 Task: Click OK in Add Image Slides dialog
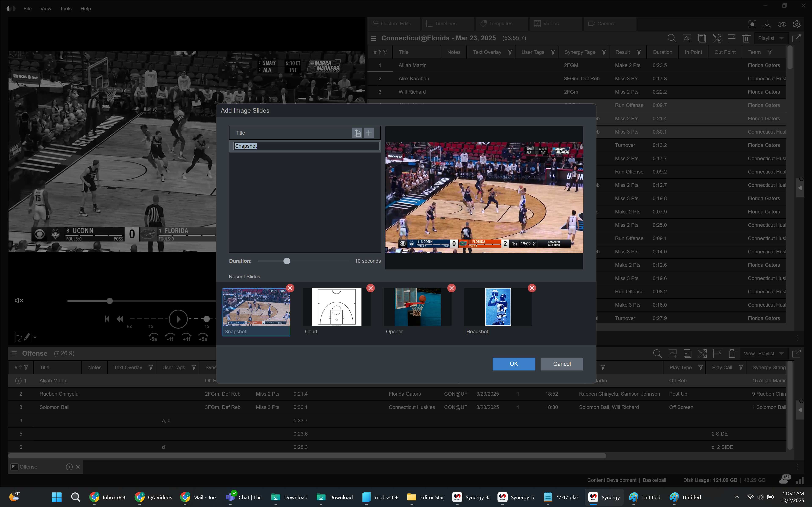tap(513, 364)
